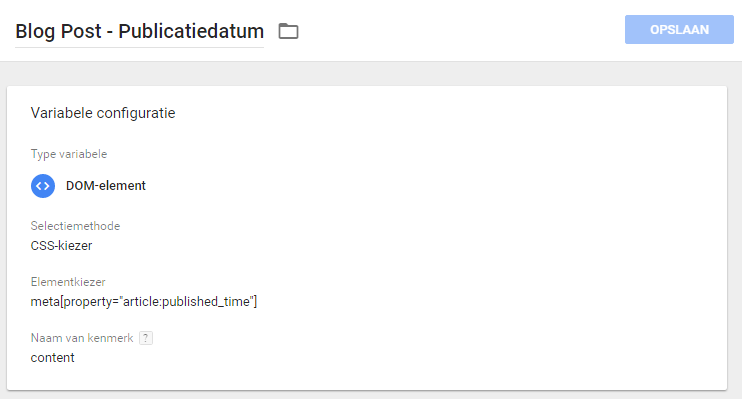Click the Naam van kenmerk label
The width and height of the screenshot is (742, 399).
82,338
